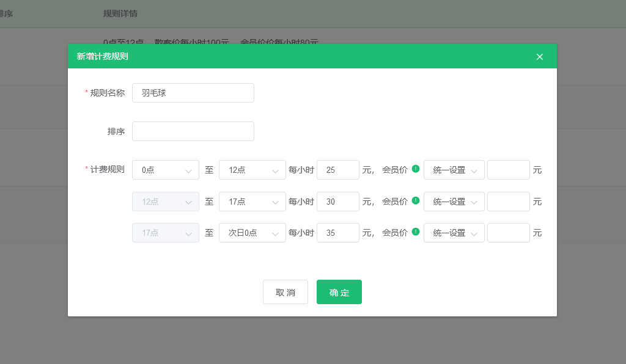626x364 pixels.
Task: Open third row 统一设置 member price dropdown
Action: pyautogui.click(x=454, y=233)
